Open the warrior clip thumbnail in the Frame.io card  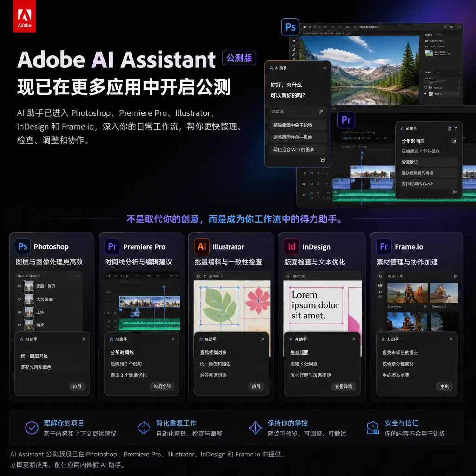[x=407, y=293]
